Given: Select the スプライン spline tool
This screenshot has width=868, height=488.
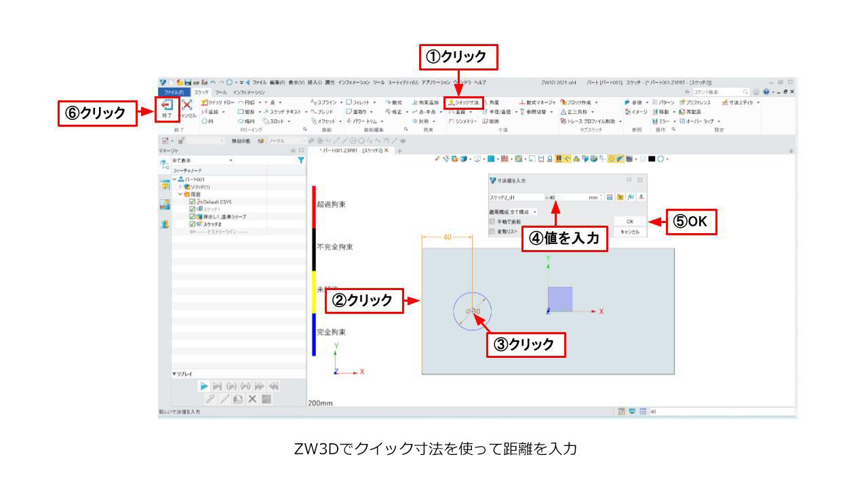Looking at the screenshot, I should [323, 102].
